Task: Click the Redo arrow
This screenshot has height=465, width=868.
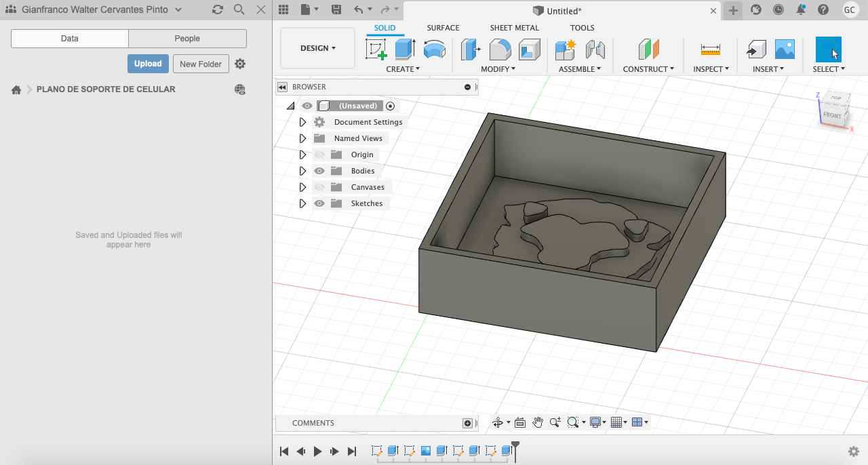Action: click(x=385, y=9)
